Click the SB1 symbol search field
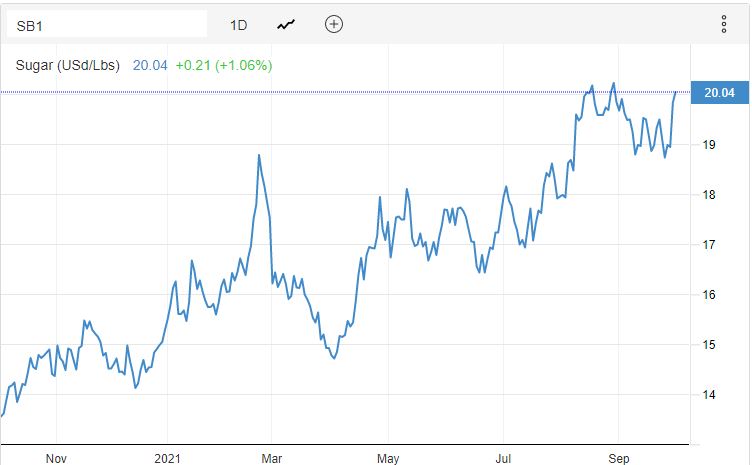 click(107, 25)
